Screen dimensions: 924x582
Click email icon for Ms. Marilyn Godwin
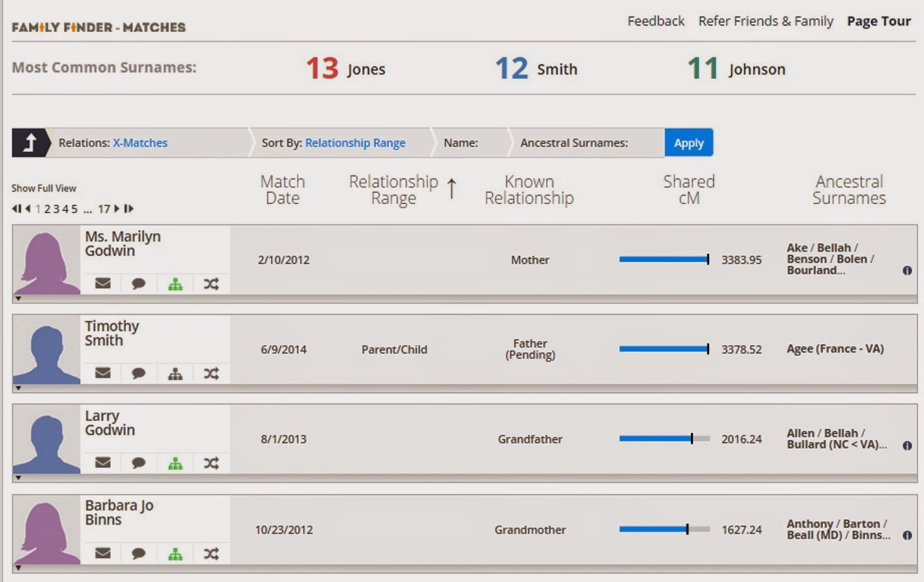click(103, 284)
